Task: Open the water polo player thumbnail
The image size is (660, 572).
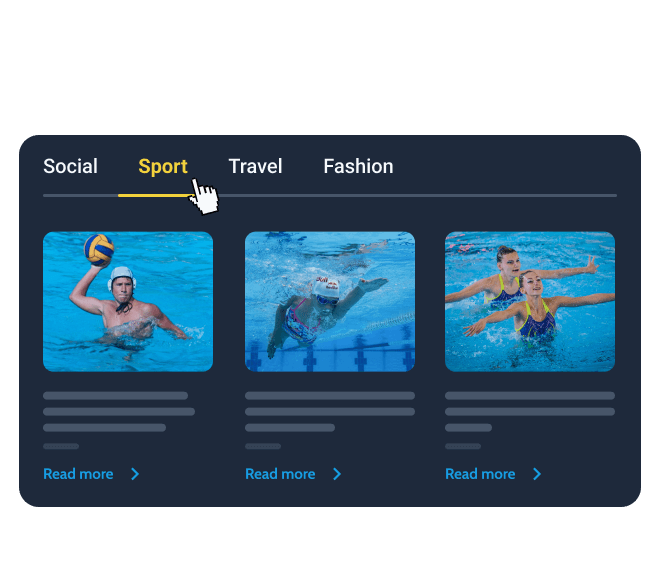Action: pyautogui.click(x=128, y=301)
